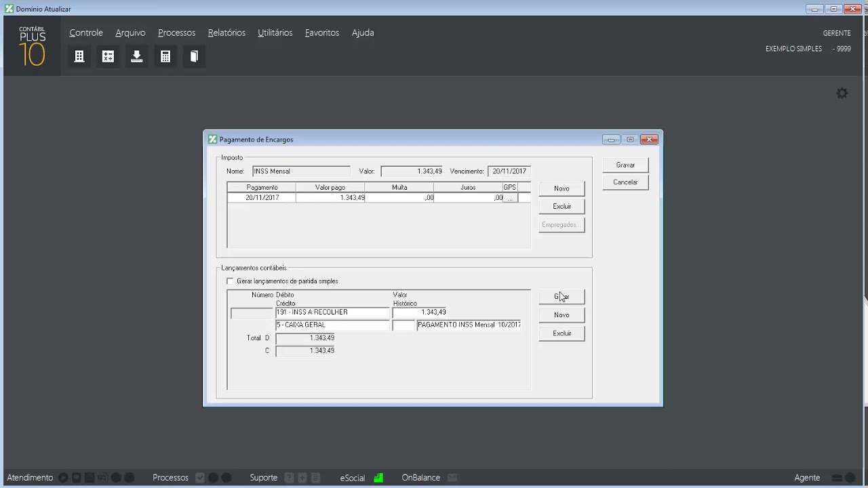Click Excluir in the Imposto section
Image resolution: width=868 pixels, height=488 pixels.
pyautogui.click(x=561, y=206)
